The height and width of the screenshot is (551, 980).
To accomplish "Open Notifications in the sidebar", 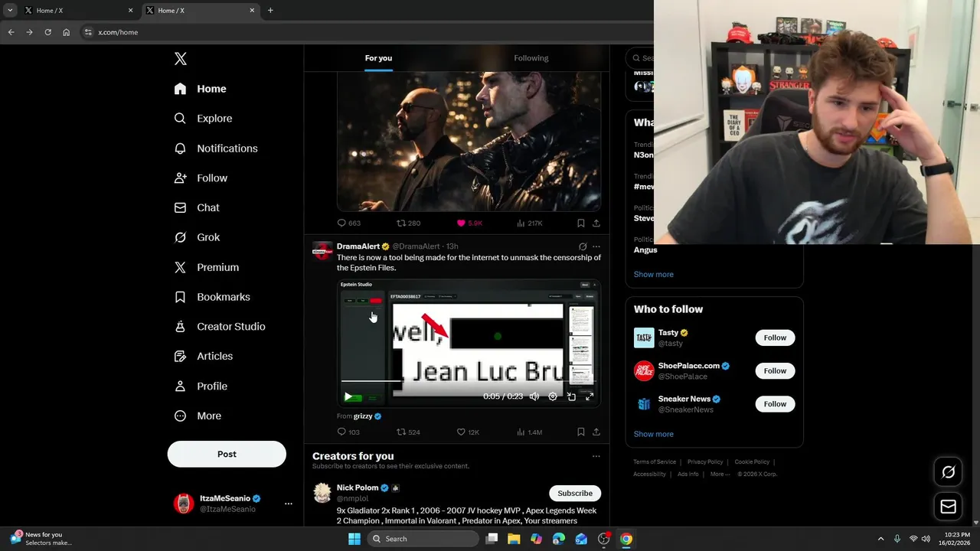I will tap(216, 148).
